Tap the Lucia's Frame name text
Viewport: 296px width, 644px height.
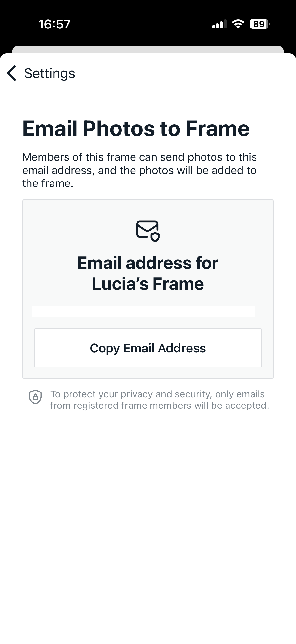148,284
